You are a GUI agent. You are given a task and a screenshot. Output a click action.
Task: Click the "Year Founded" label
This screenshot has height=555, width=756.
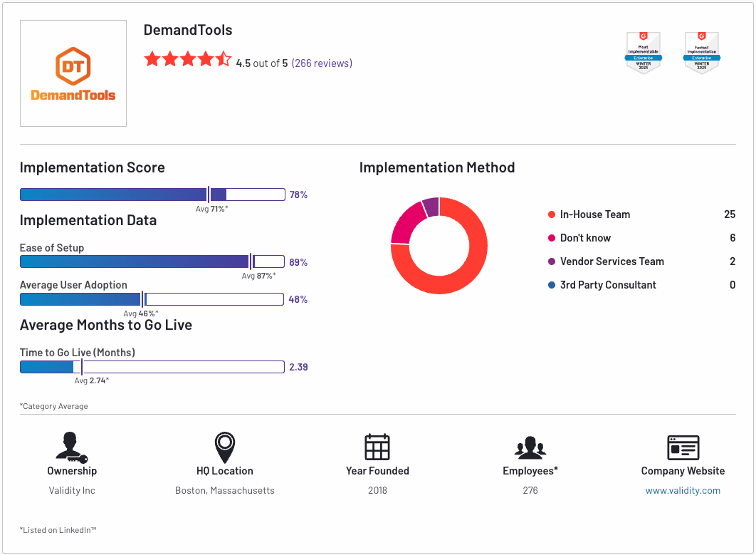[377, 470]
